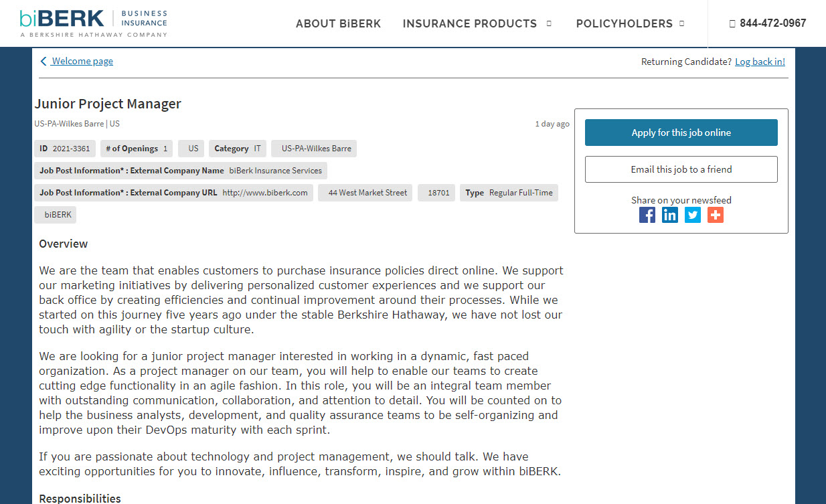Click the 18701 zip code tag
826x504 pixels.
[x=436, y=193]
